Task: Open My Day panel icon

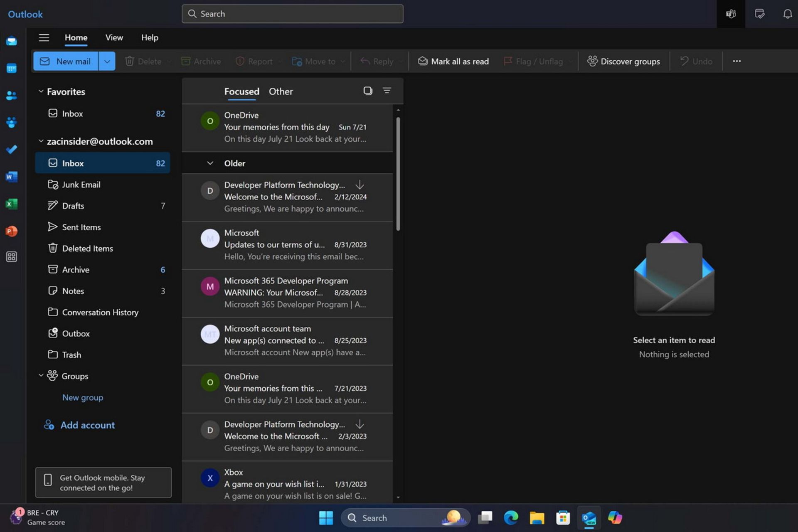Action: pyautogui.click(x=759, y=14)
